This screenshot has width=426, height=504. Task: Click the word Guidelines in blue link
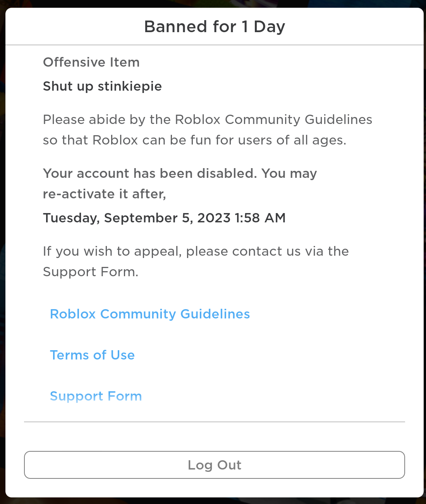(x=215, y=314)
